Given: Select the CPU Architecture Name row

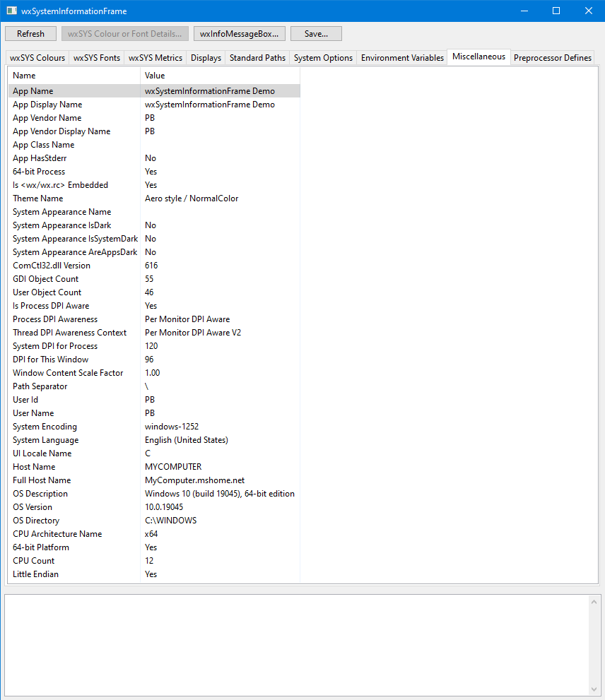Looking at the screenshot, I should pyautogui.click(x=154, y=534).
